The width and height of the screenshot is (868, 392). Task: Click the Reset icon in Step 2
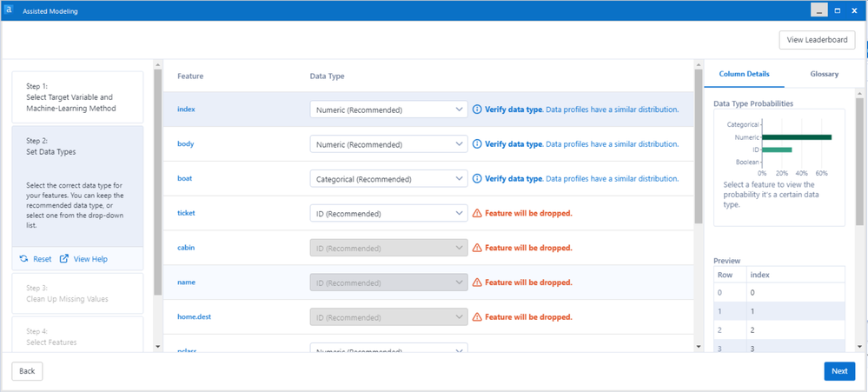point(24,259)
